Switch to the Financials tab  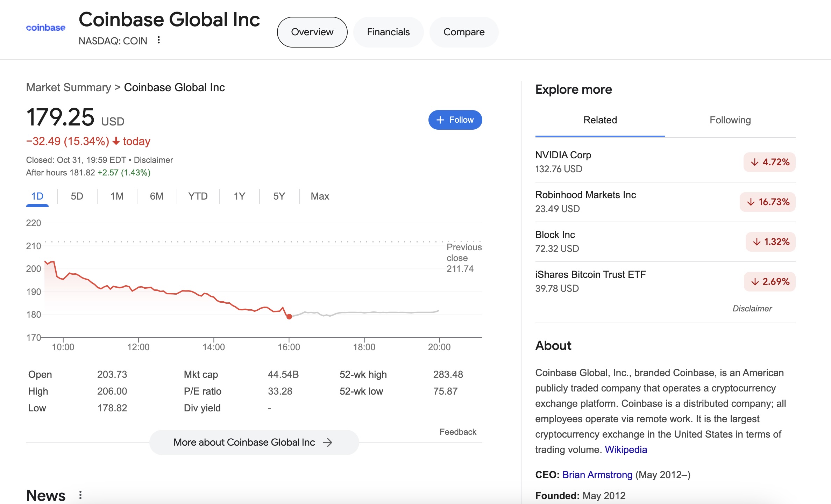[388, 32]
